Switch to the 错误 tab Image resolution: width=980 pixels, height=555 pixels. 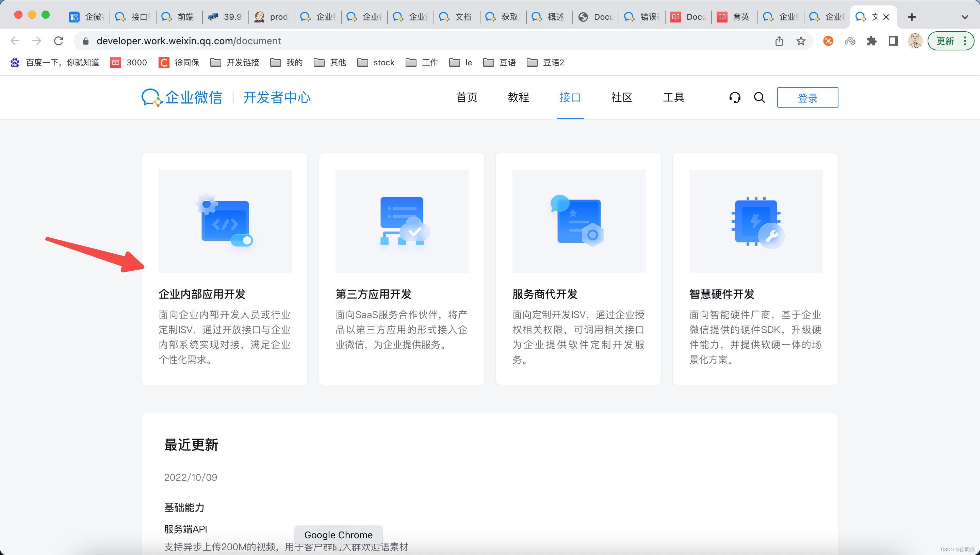point(642,17)
